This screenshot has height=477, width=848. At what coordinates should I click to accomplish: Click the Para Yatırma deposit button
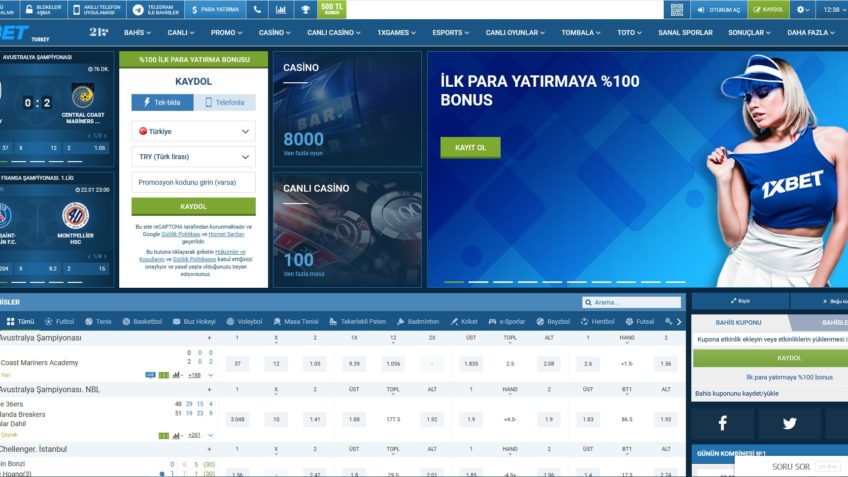point(215,9)
